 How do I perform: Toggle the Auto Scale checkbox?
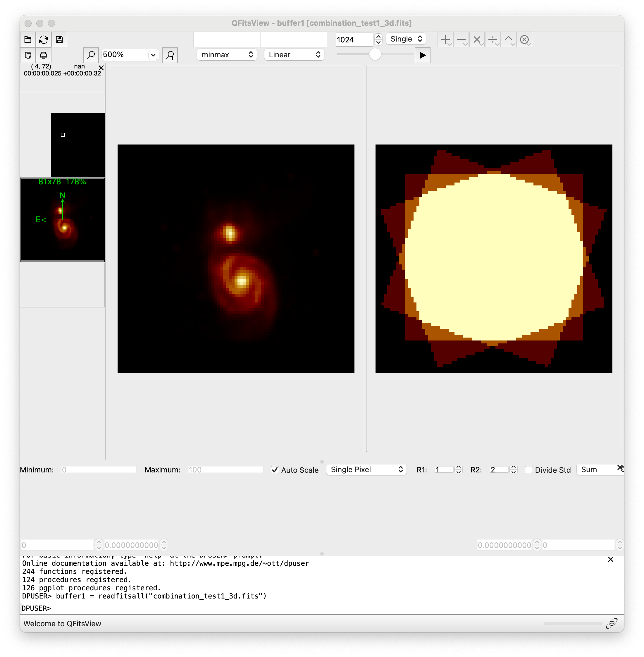(x=275, y=470)
